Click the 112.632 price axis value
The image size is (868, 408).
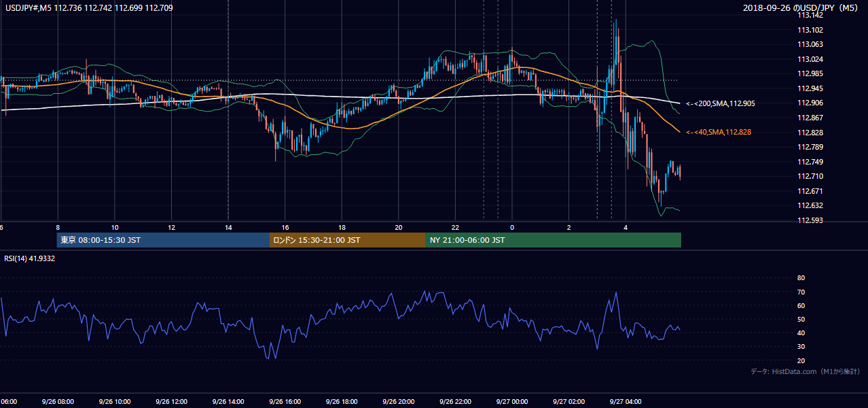[x=809, y=205]
